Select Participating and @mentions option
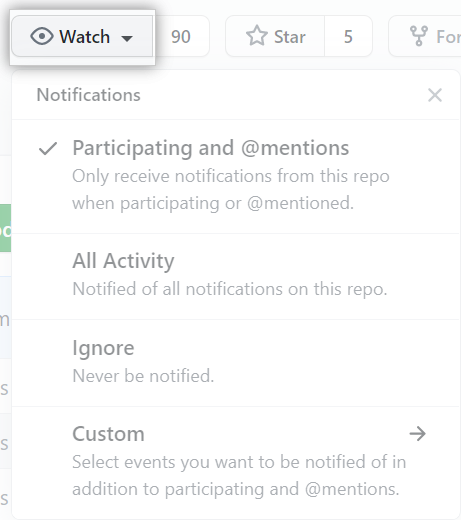461x520 pixels. tap(236, 176)
